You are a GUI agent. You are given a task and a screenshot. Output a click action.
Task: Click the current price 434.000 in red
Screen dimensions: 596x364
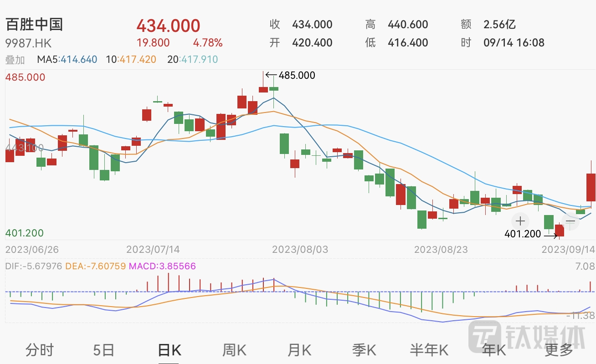tap(168, 26)
